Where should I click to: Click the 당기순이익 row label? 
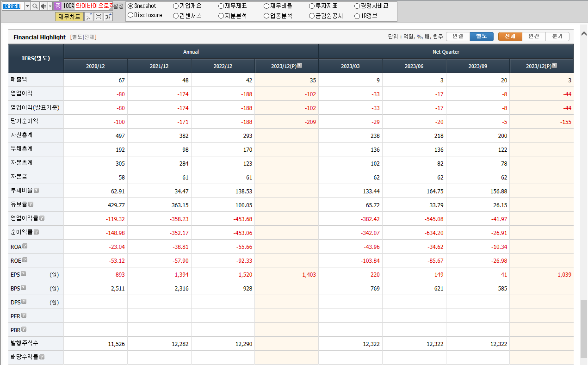[25, 121]
